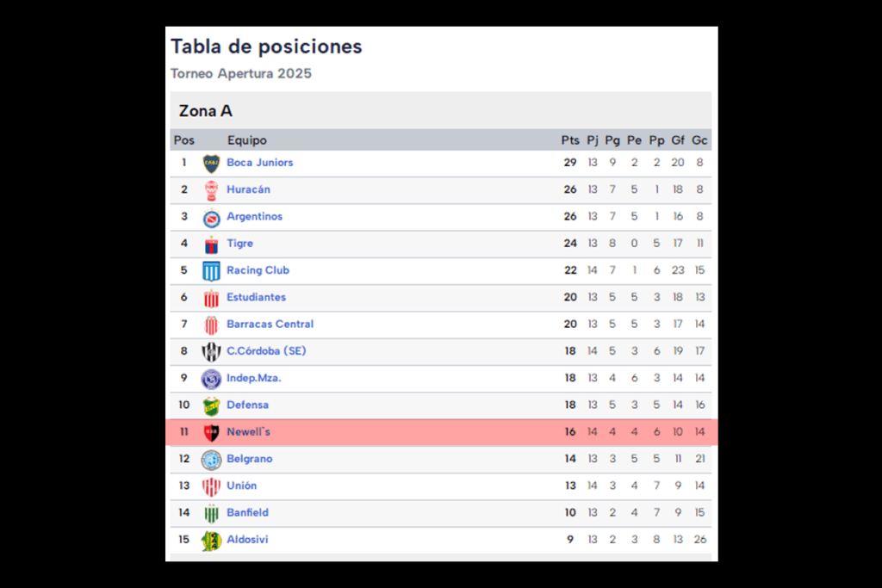
Task: Open the Indep.Mza. team link
Action: [x=253, y=378]
